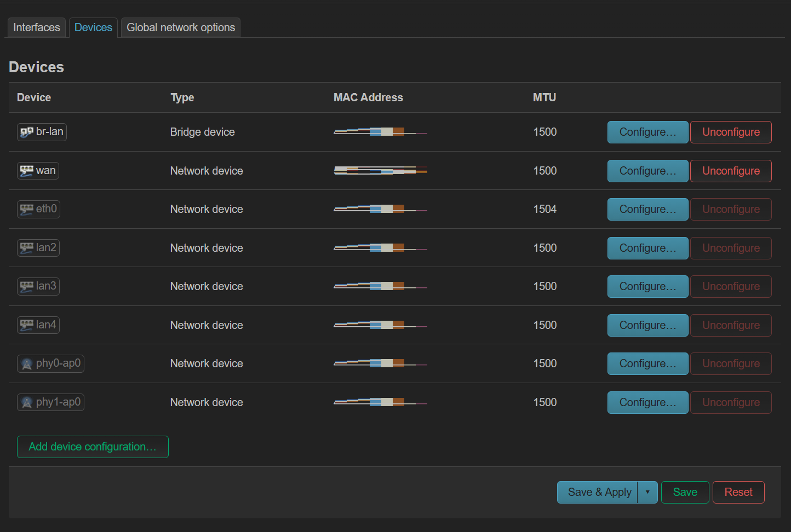The image size is (791, 532).
Task: Click the phy1-ap0 wireless icon
Action: (x=27, y=402)
